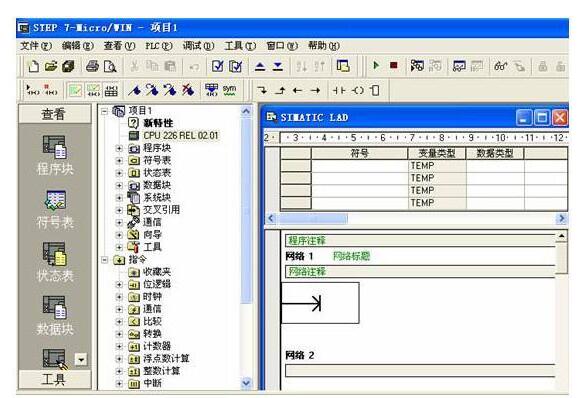Open the 文件 menu

point(36,46)
